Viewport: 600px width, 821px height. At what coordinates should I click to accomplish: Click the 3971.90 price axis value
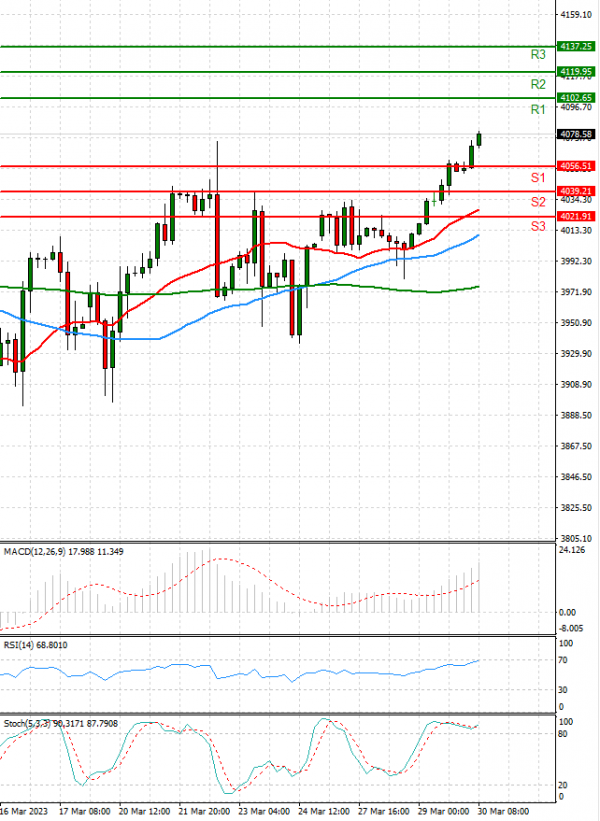[576, 292]
